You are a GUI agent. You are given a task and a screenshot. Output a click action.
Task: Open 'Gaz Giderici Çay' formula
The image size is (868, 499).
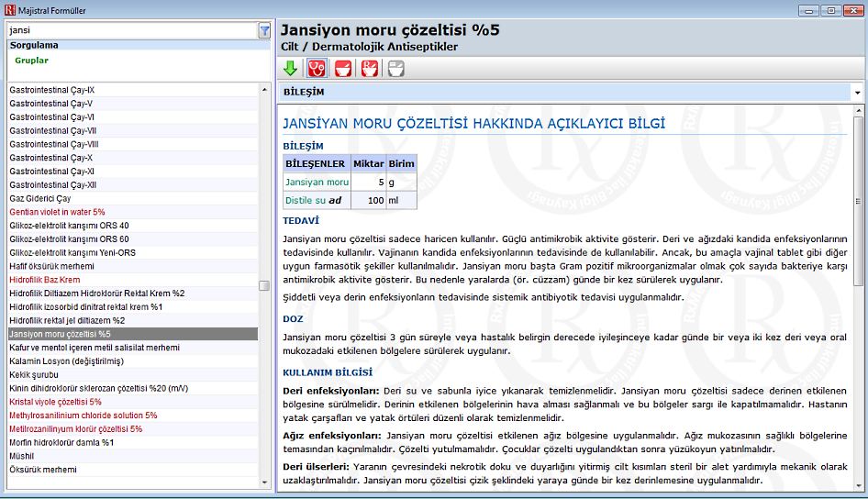pos(132,199)
